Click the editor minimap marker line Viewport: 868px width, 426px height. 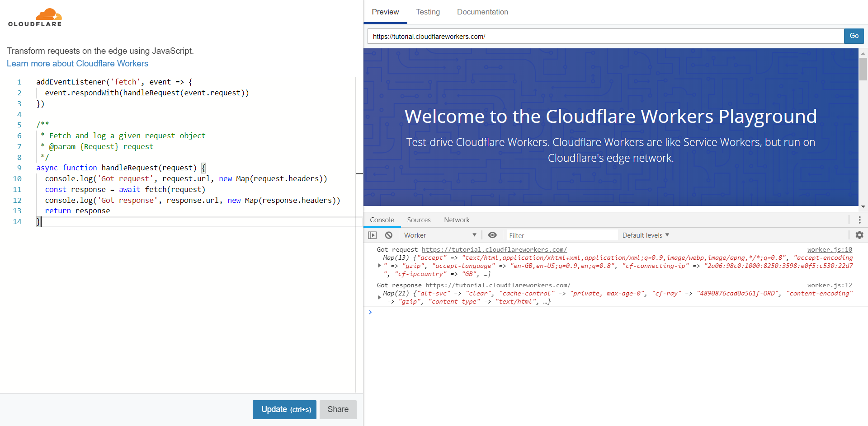[x=359, y=173]
